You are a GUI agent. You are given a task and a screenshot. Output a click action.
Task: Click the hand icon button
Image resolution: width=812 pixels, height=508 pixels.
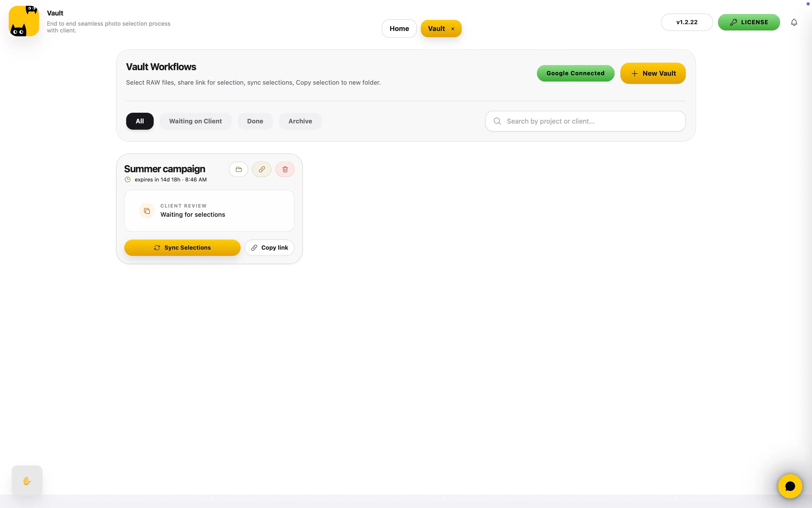pos(27,481)
